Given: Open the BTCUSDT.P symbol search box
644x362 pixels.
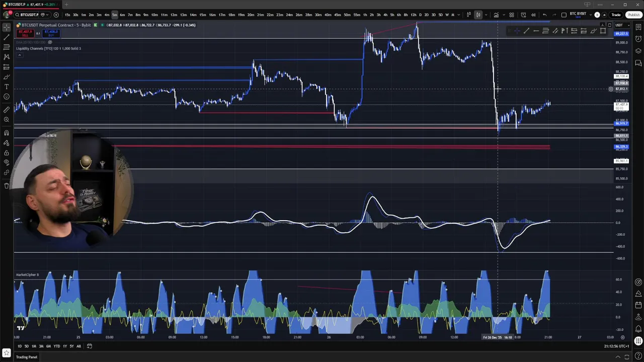Looking at the screenshot, I should coord(29,15).
